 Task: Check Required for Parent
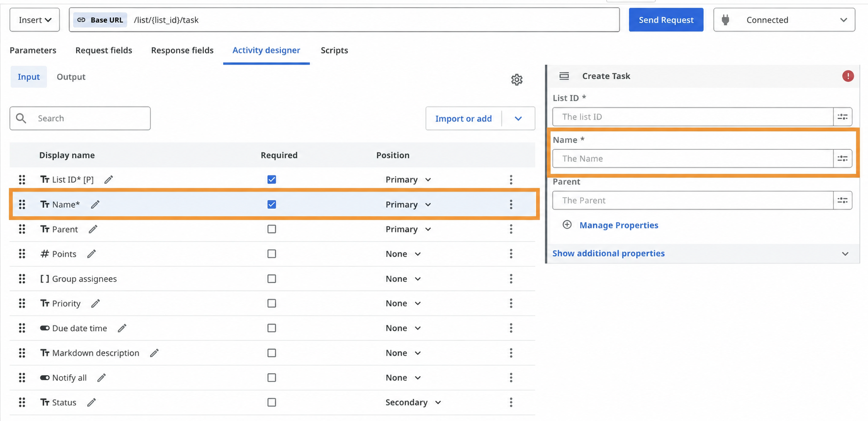272,229
